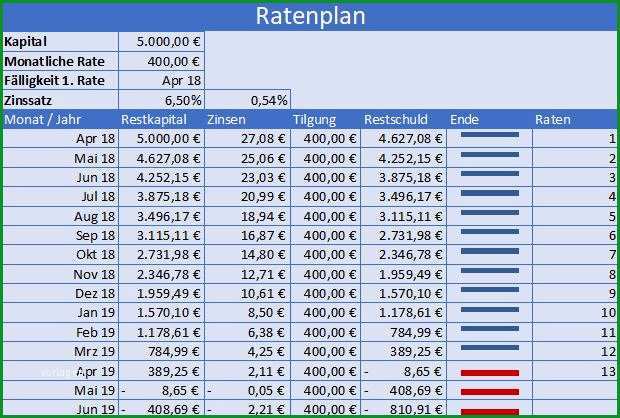Click the Kapital label cell
Image resolution: width=620 pixels, height=418 pixels.
click(x=60, y=42)
